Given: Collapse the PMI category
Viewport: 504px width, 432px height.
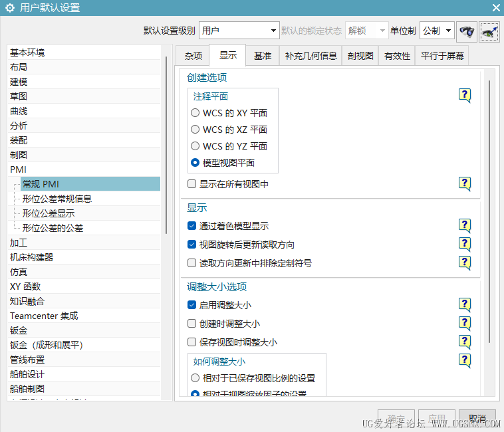Looking at the screenshot, I should [84, 169].
